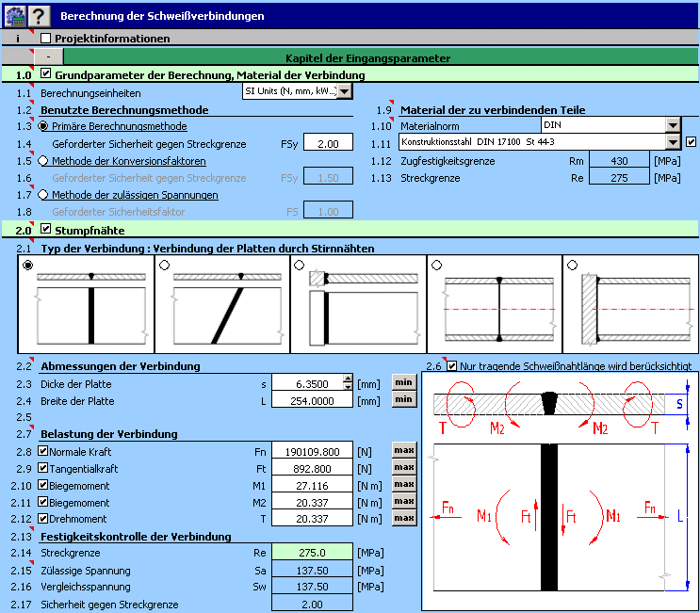Viewport: 700px width, 613px height.
Task: Edit Tangentialkraft Ft value 892.800
Action: [x=312, y=468]
